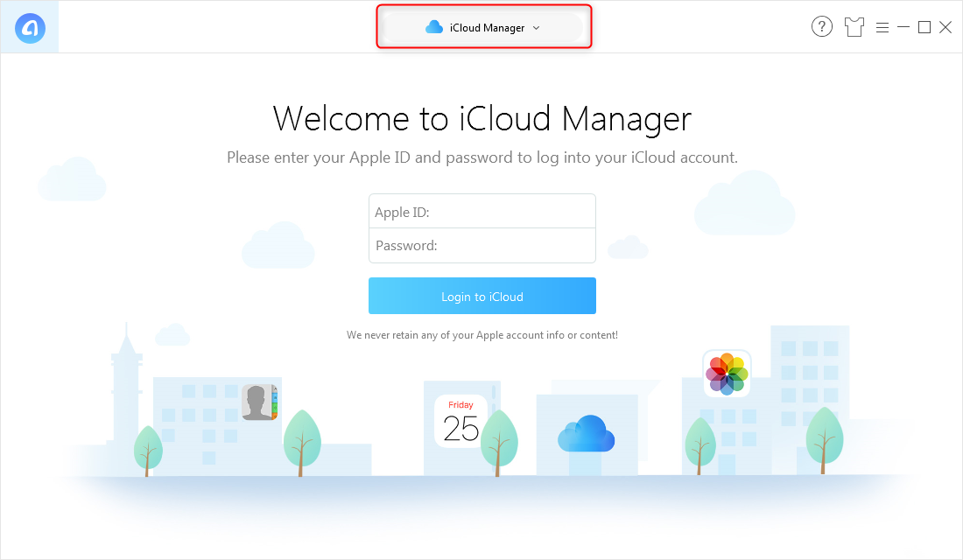Viewport: 963px width, 560px height.
Task: Open the iCloud Manager dropdown
Action: pyautogui.click(x=482, y=28)
